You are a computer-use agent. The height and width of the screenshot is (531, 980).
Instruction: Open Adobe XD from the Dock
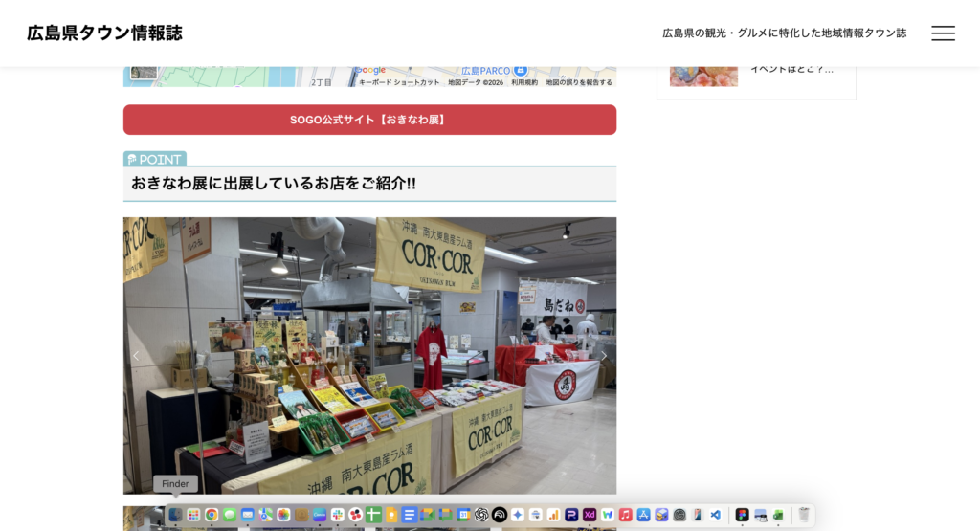590,515
